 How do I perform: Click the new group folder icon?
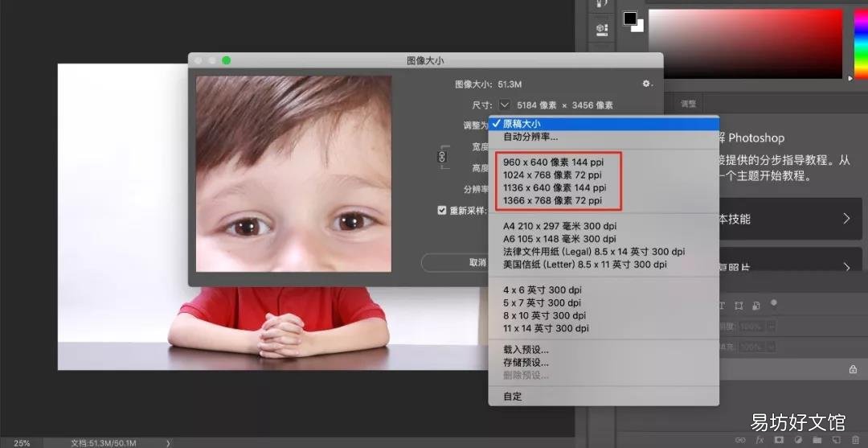[x=817, y=440]
